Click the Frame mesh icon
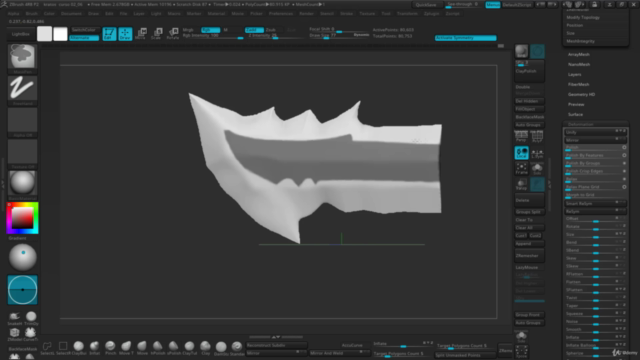The width and height of the screenshot is (640, 360). coord(521,169)
